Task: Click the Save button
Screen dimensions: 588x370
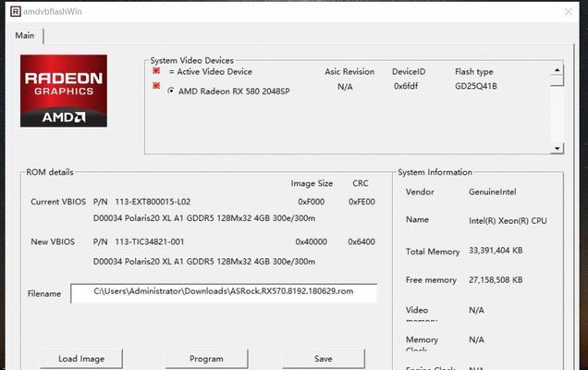Action: click(324, 359)
